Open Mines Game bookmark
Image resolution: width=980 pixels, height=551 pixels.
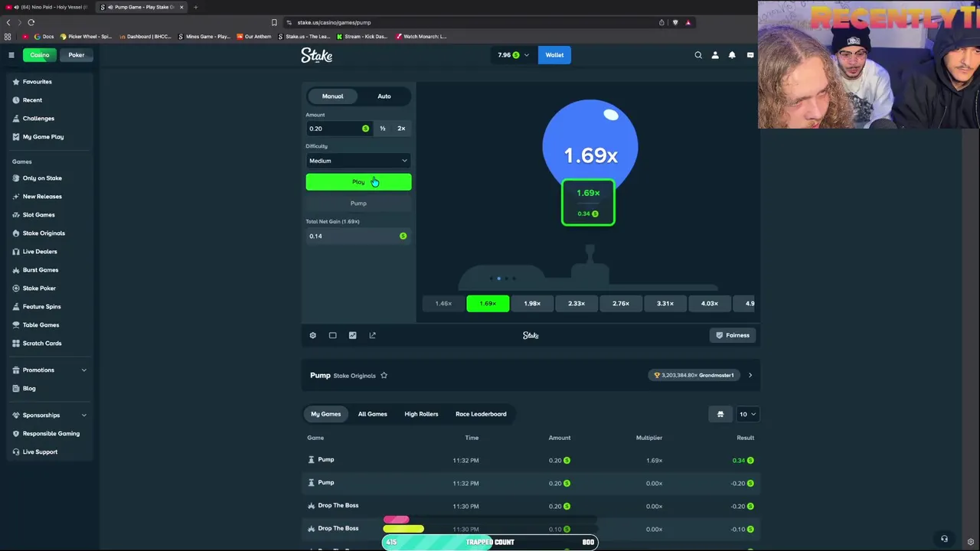tap(204, 36)
